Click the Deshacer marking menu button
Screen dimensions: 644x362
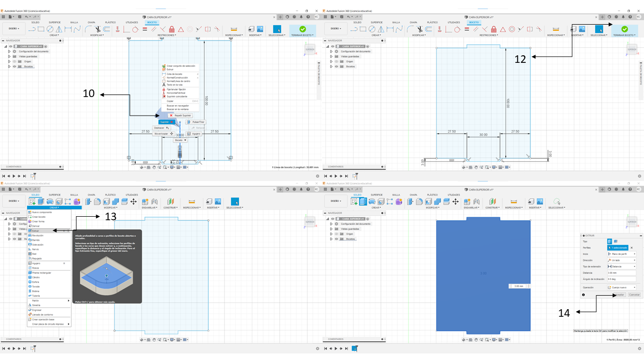[162, 128]
